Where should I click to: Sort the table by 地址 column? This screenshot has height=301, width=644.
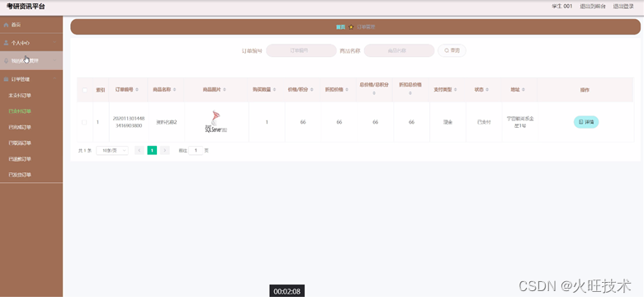coord(523,90)
